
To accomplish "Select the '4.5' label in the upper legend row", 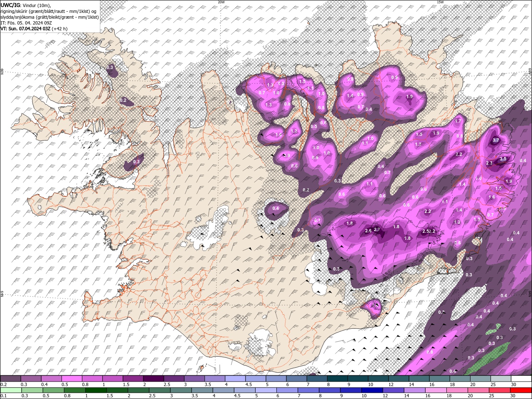I will pyautogui.click(x=249, y=384).
